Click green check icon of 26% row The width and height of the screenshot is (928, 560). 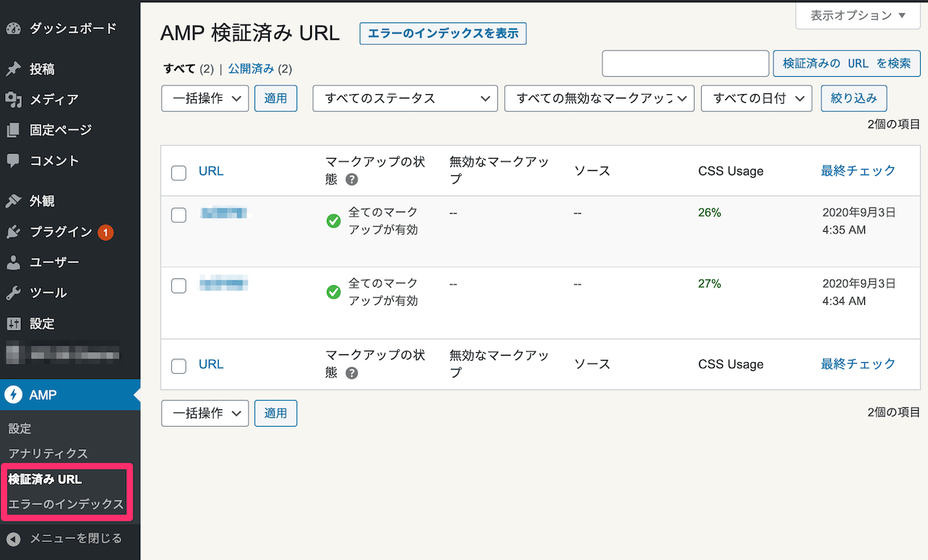coord(333,221)
